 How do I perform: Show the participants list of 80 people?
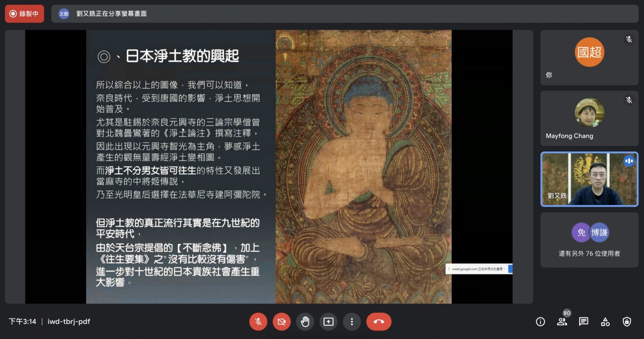[562, 321]
